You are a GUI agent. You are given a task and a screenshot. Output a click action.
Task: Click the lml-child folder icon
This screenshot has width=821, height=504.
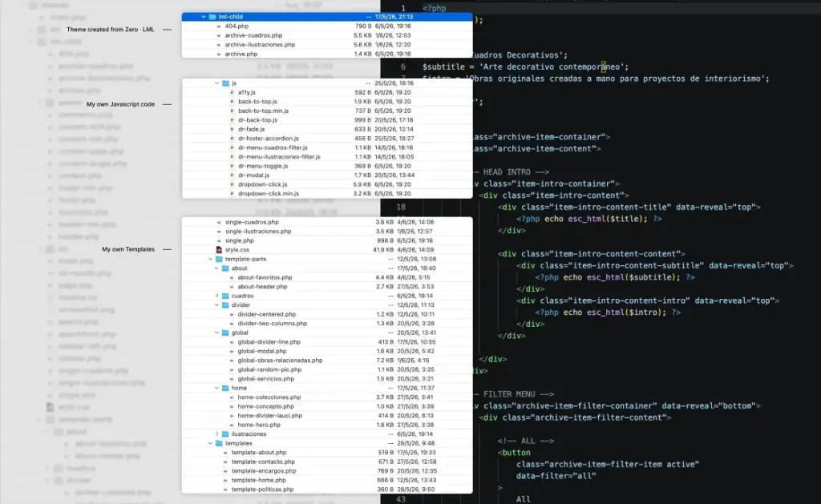[212, 17]
